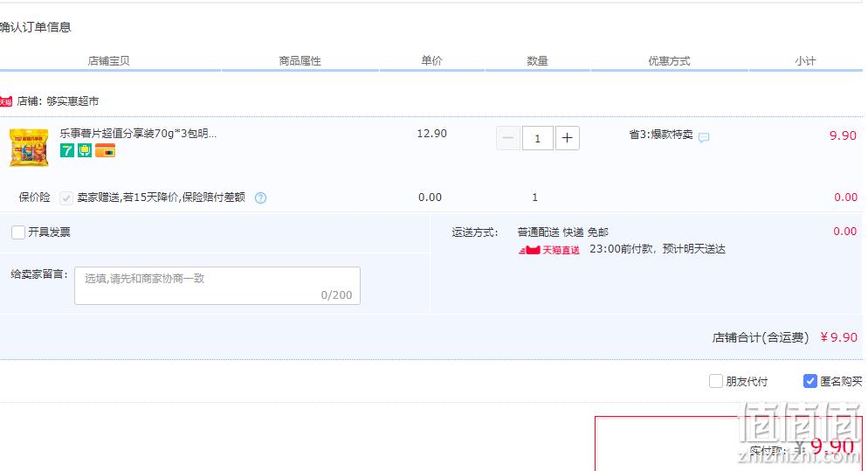This screenshot has height=471, width=868.
Task: Click the green 7-day return badge
Action: [x=67, y=150]
